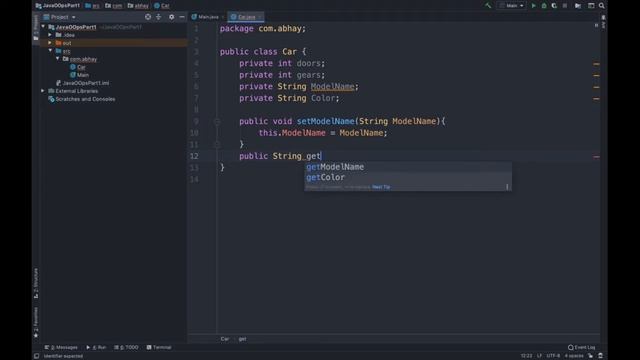
Task: Toggle the Structure side tool window
Action: pyautogui.click(x=36, y=283)
